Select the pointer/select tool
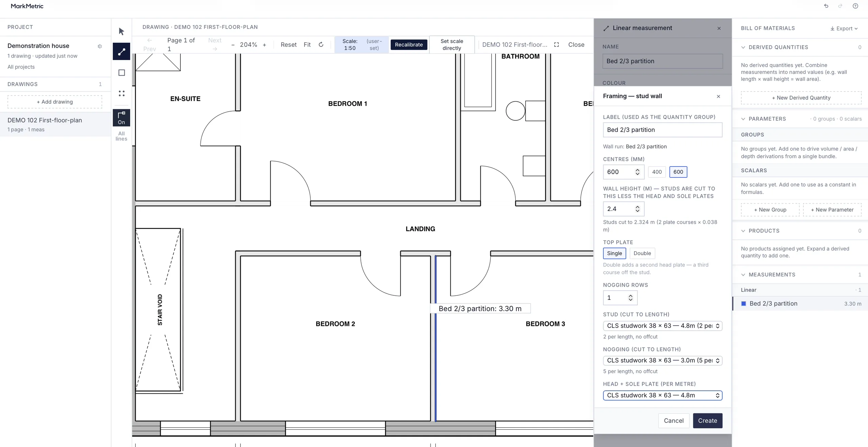 tap(121, 31)
